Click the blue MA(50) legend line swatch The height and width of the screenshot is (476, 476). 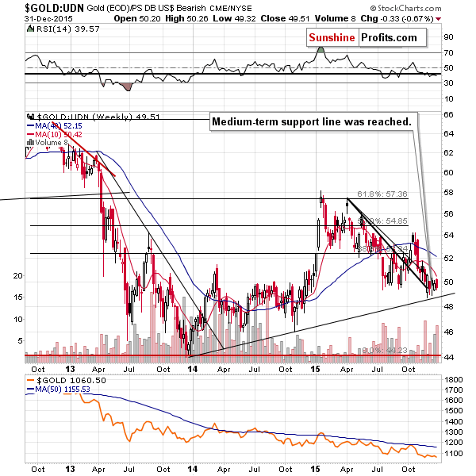click(30, 390)
